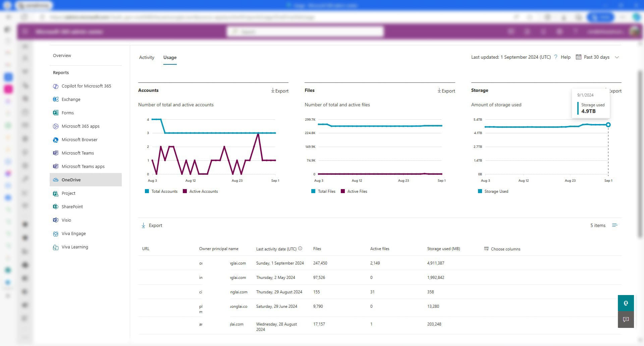Select row dated Saturday, 29 June 2024
The height and width of the screenshot is (346, 644).
(380, 308)
